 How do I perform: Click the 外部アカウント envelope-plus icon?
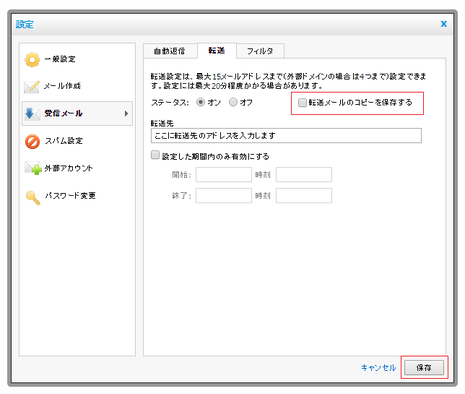point(33,168)
